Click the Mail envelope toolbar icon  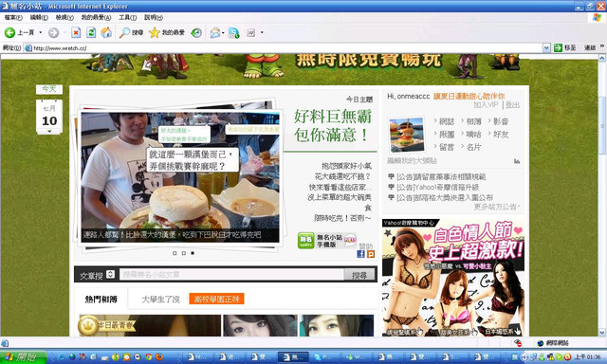215,33
